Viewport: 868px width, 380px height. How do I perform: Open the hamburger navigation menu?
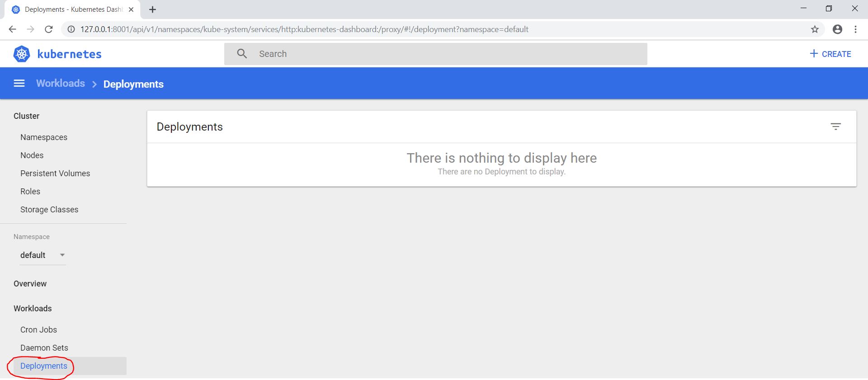point(19,83)
